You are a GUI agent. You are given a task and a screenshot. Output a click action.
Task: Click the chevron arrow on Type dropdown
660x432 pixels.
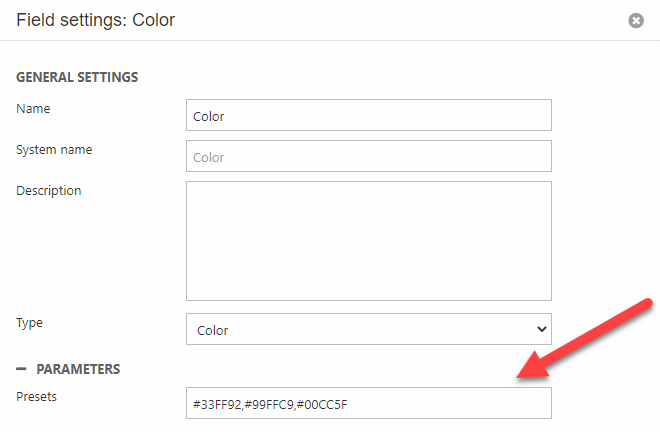click(x=542, y=329)
